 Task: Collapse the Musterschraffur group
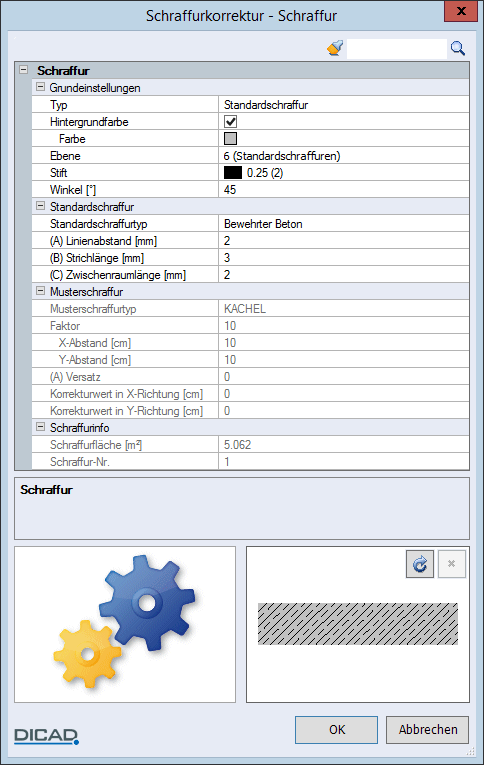click(x=40, y=291)
